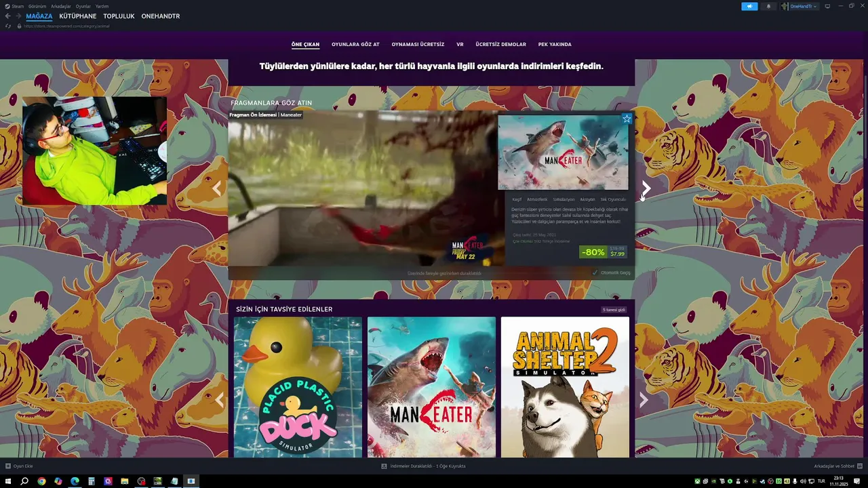The image size is (868, 488).
Task: Click the Xbox icon in system tray
Action: pyautogui.click(x=698, y=481)
